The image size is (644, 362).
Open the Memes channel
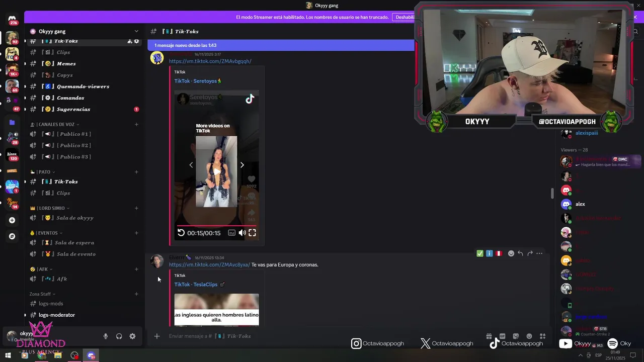[x=85, y=64]
